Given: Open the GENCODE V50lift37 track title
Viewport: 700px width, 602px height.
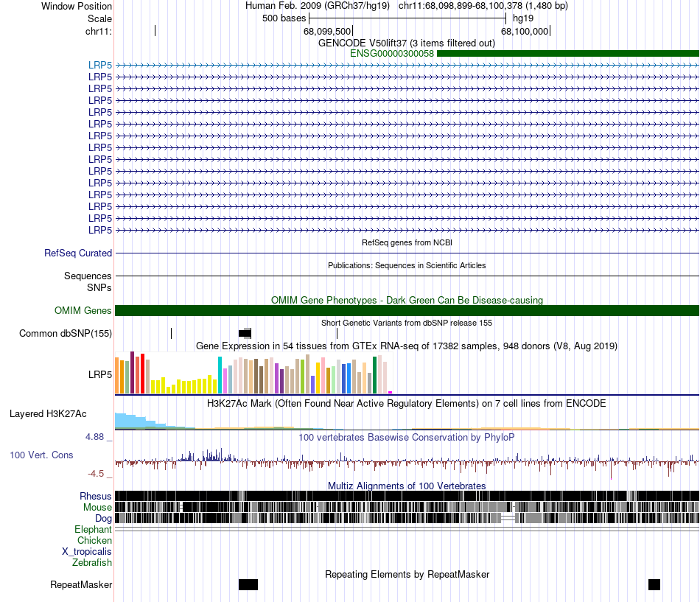Looking at the screenshot, I should tap(407, 43).
